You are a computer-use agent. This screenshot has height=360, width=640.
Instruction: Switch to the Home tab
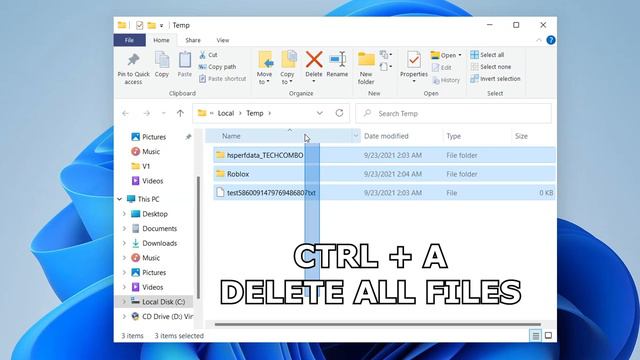(161, 40)
